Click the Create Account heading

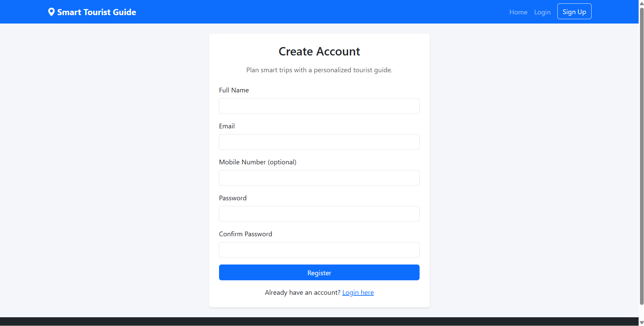[319, 51]
